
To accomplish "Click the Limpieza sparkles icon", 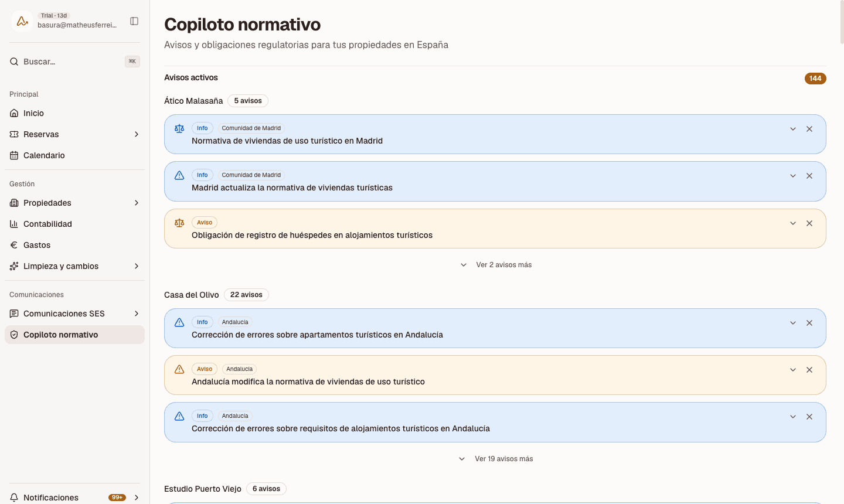I will pyautogui.click(x=14, y=266).
